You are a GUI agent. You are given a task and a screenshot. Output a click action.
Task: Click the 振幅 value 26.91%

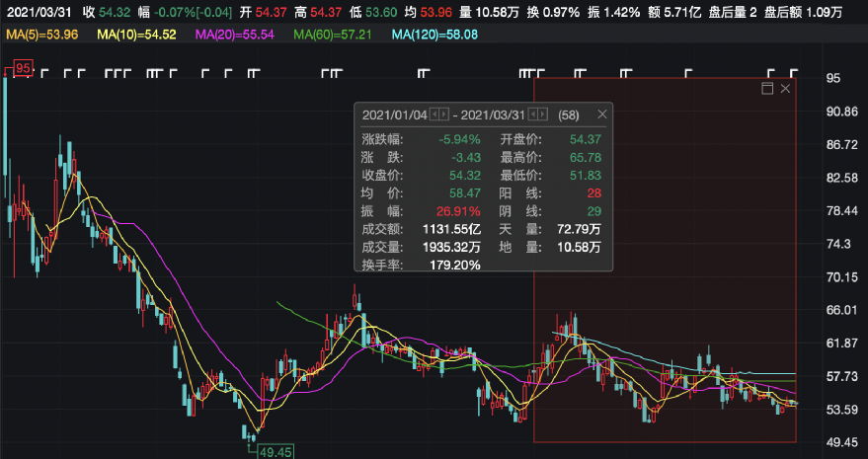click(459, 211)
